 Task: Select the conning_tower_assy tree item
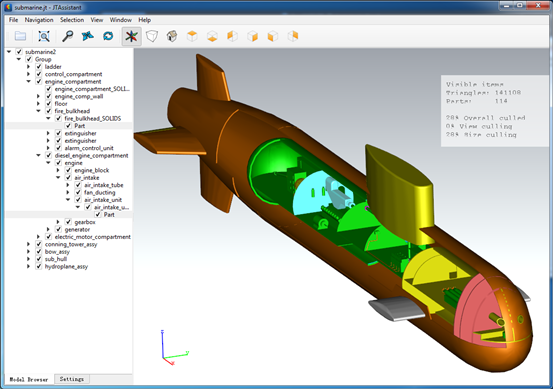pyautogui.click(x=71, y=244)
